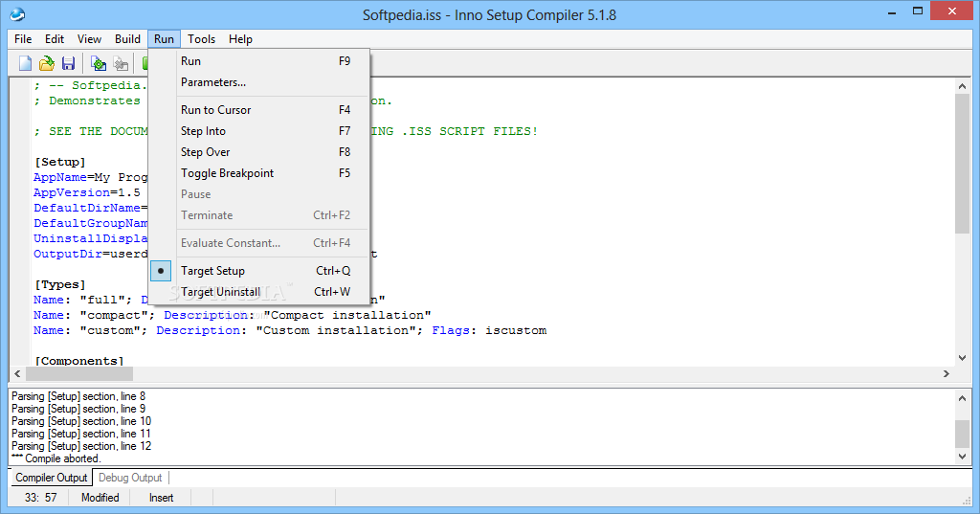Click the editor vertical scrollbar thumb
980x514 pixels.
click(962, 164)
